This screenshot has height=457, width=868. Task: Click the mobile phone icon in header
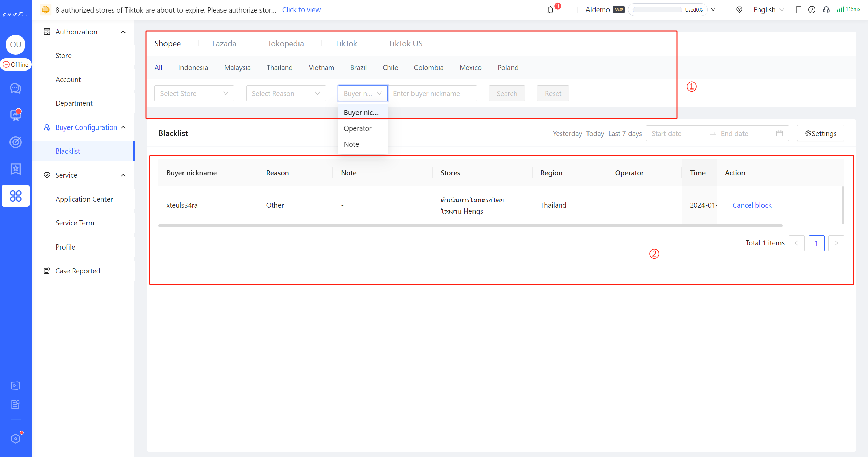tap(798, 9)
